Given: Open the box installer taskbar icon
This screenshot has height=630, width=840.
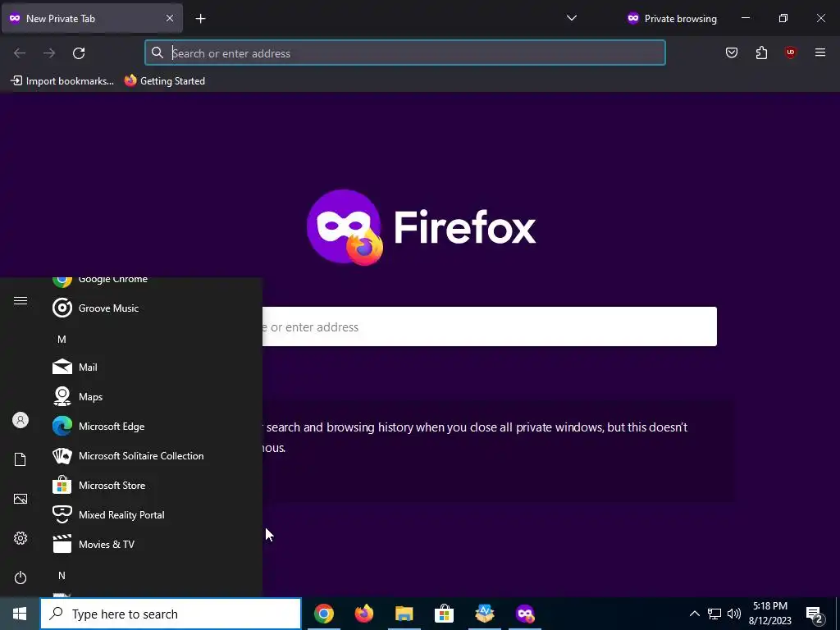Looking at the screenshot, I should point(484,614).
